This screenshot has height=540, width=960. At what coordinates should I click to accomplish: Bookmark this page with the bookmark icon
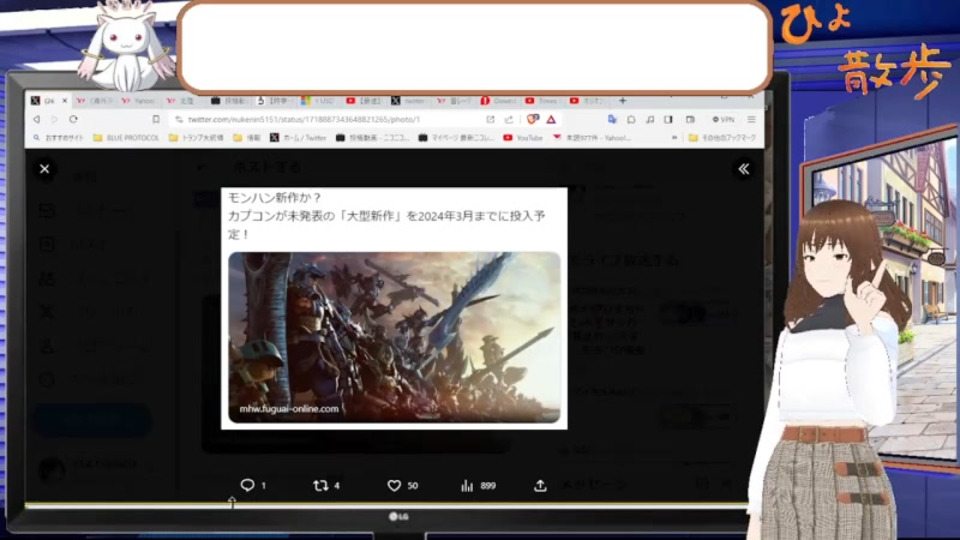click(x=156, y=119)
